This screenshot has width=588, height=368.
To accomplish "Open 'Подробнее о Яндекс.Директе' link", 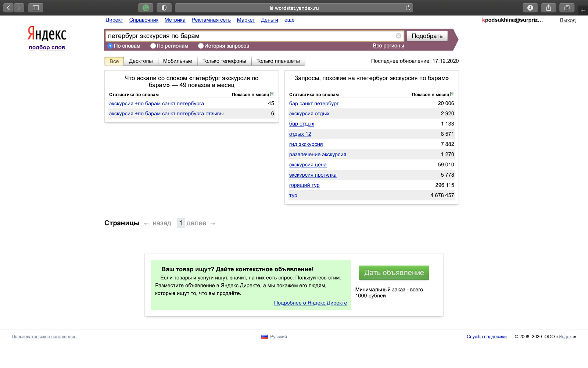I will tap(311, 303).
